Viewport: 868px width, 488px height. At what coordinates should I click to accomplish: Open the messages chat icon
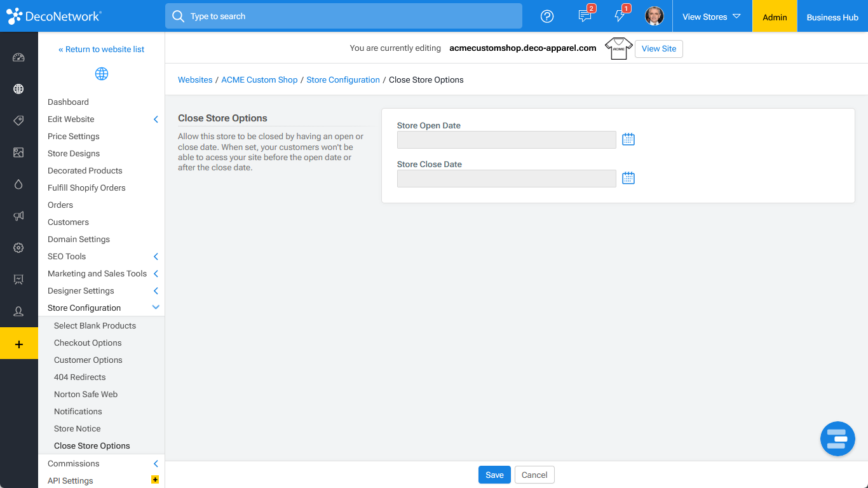point(585,17)
